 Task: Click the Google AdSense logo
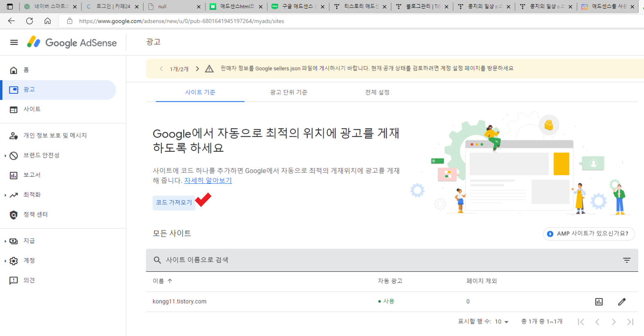72,43
